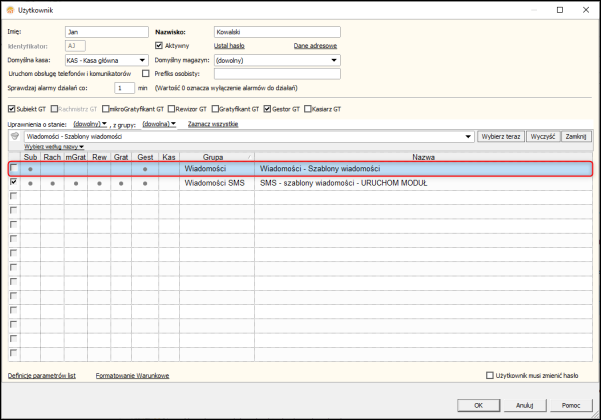
Task: Click the Ustal hasło link
Action: pos(229,46)
